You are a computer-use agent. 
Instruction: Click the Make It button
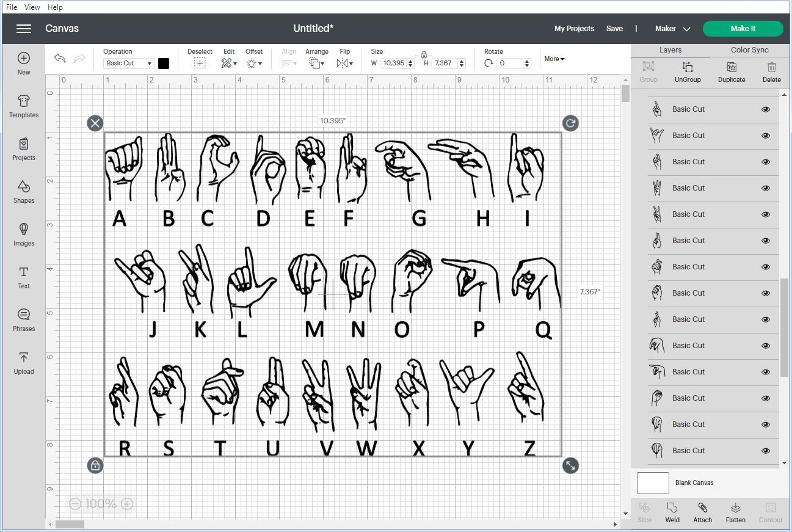(743, 28)
